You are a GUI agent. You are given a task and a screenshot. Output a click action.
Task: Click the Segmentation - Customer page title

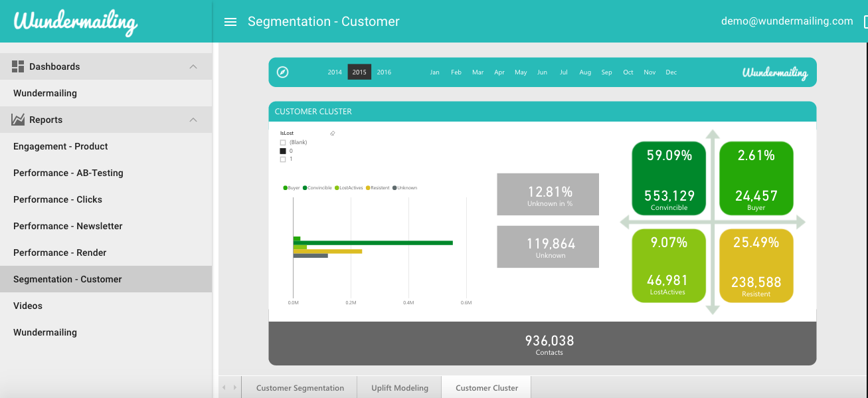[323, 21]
